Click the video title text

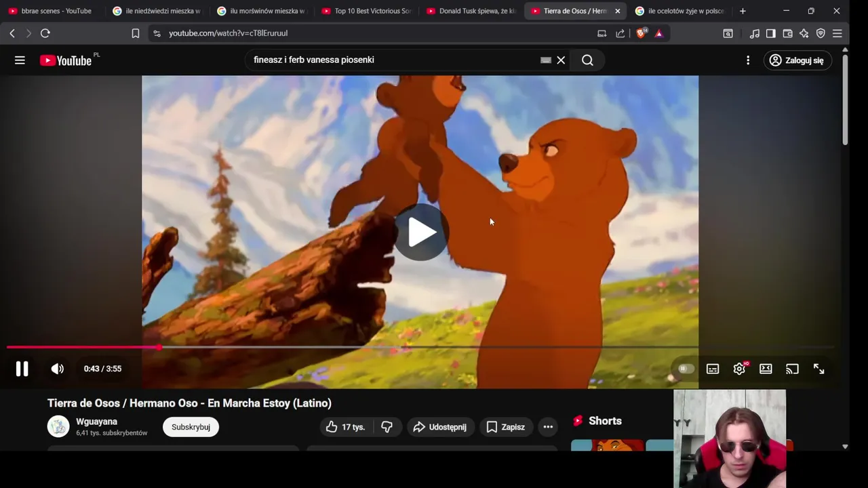189,403
